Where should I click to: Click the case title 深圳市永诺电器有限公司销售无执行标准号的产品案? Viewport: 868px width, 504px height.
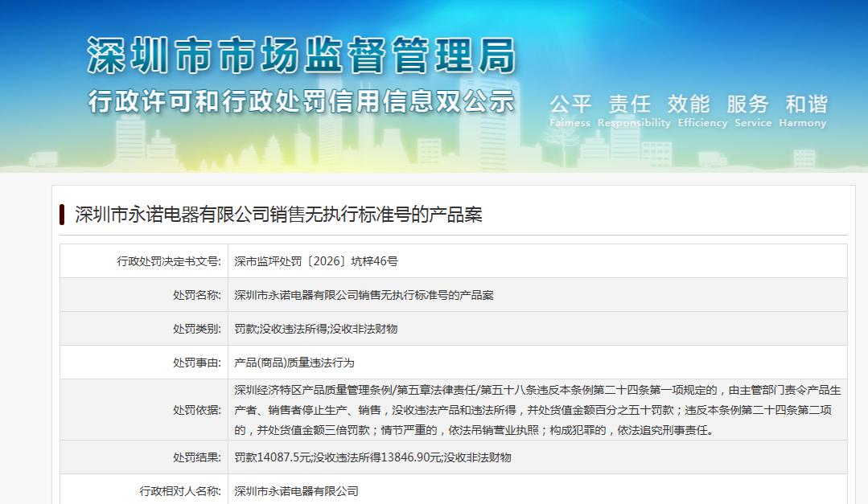click(278, 215)
